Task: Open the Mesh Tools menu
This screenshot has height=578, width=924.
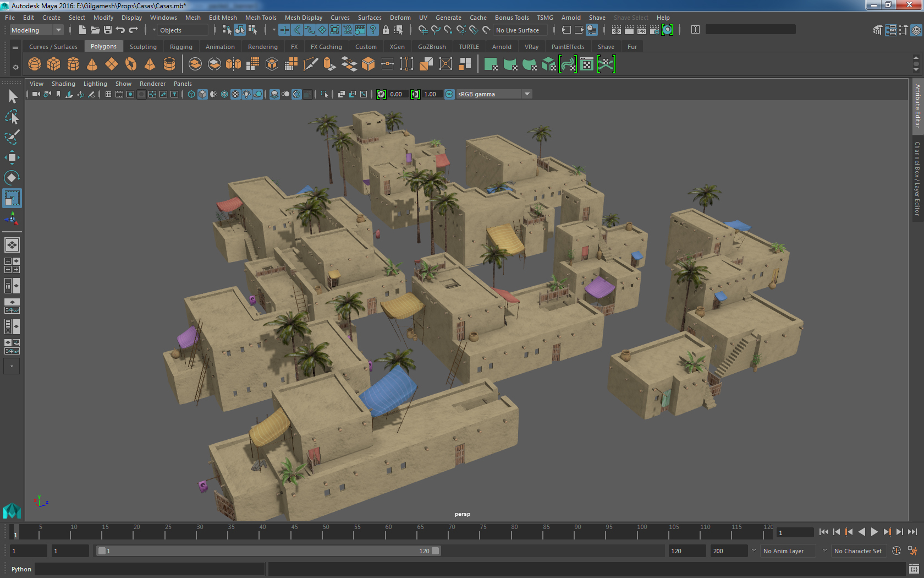Action: [261, 18]
